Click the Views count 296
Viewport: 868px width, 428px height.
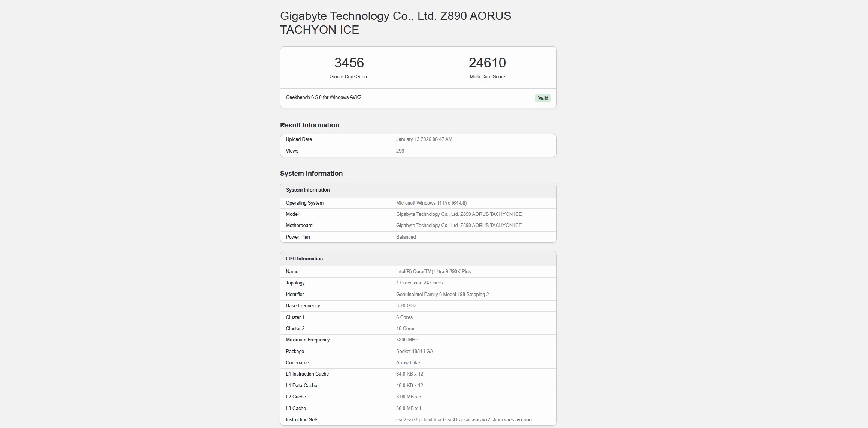coord(400,151)
